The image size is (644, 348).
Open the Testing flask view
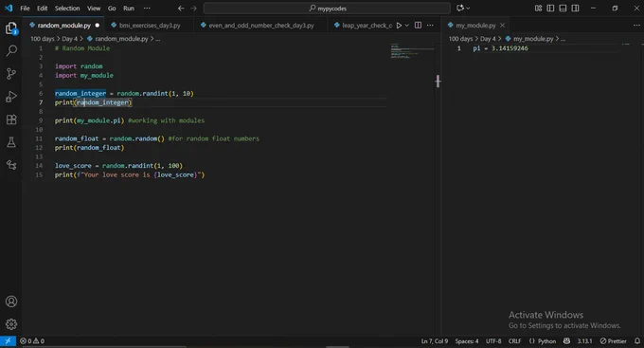click(x=11, y=142)
